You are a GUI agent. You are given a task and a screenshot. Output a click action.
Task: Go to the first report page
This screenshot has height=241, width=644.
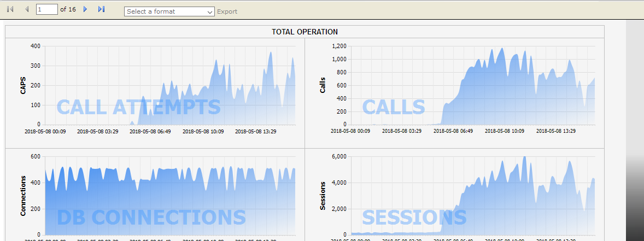click(x=10, y=9)
